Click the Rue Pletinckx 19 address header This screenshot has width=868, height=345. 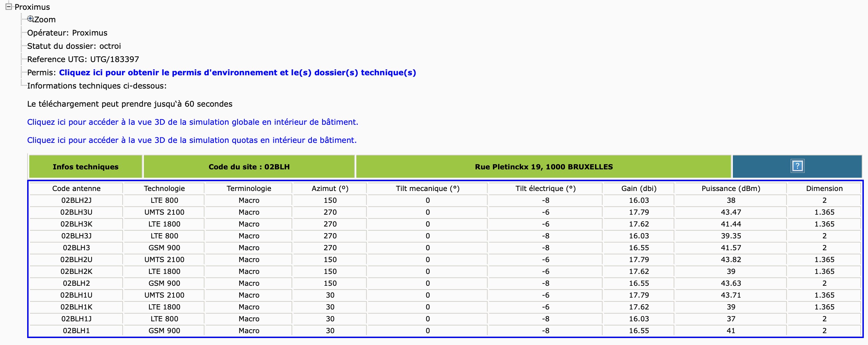click(544, 167)
